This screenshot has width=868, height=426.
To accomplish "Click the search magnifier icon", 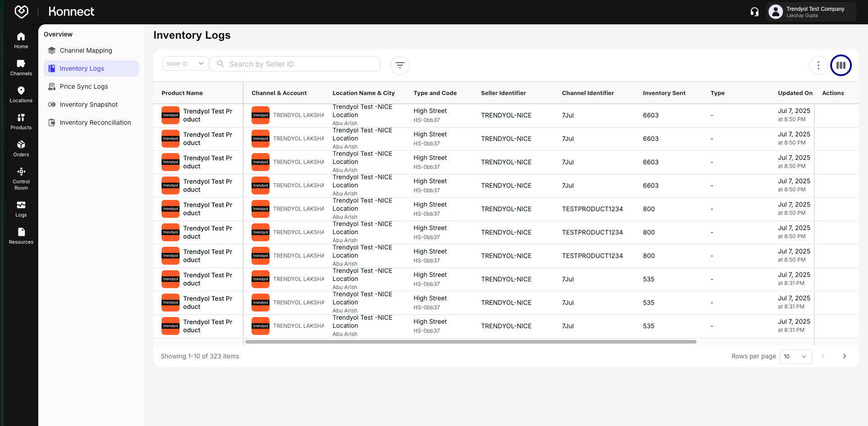I will pyautogui.click(x=220, y=64).
